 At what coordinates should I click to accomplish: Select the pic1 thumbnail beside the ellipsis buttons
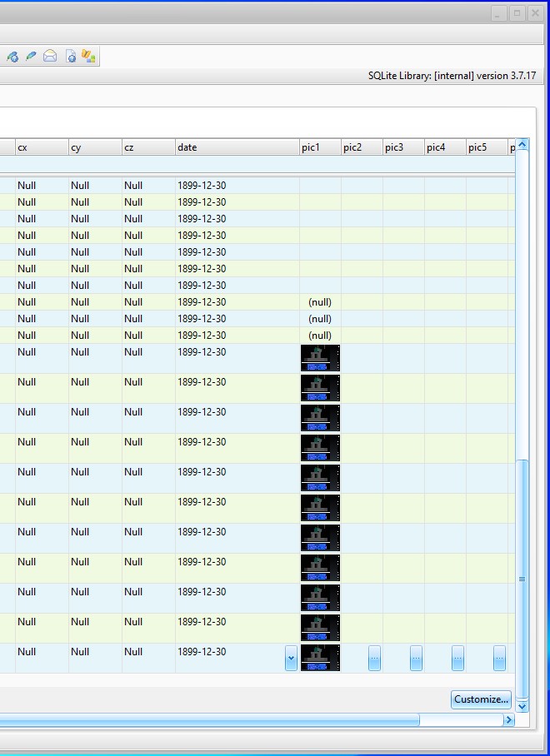point(320,658)
